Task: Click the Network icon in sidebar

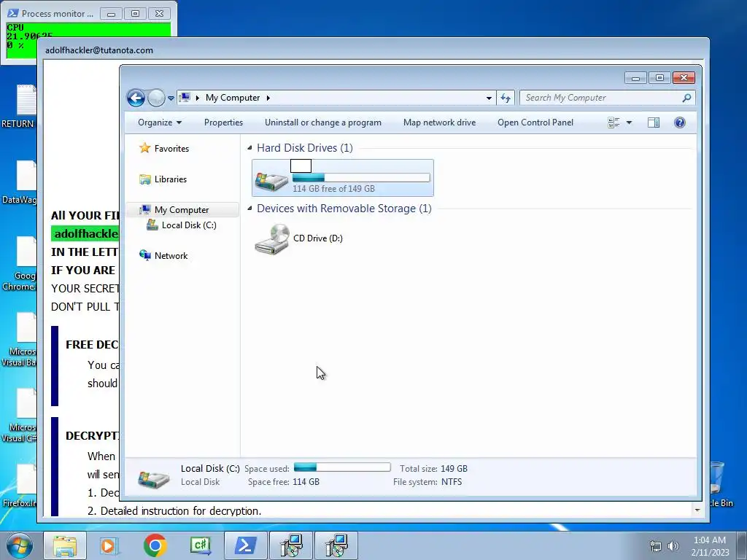Action: click(x=145, y=255)
